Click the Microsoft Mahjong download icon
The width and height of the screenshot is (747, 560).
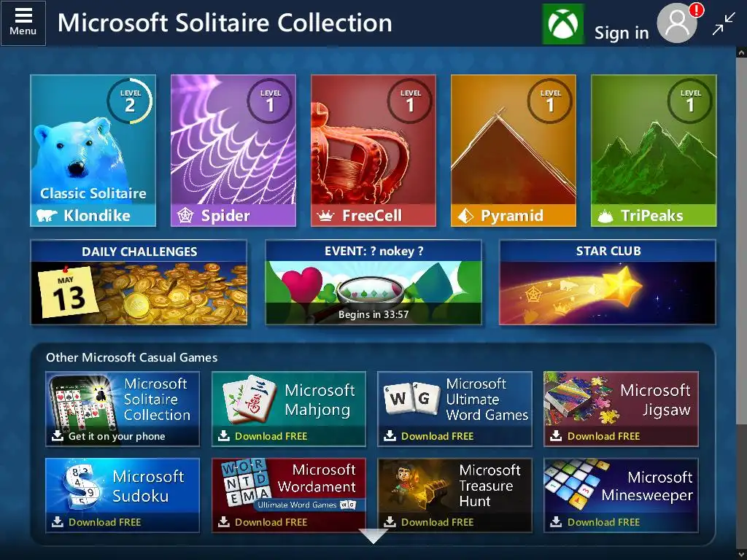coord(223,436)
